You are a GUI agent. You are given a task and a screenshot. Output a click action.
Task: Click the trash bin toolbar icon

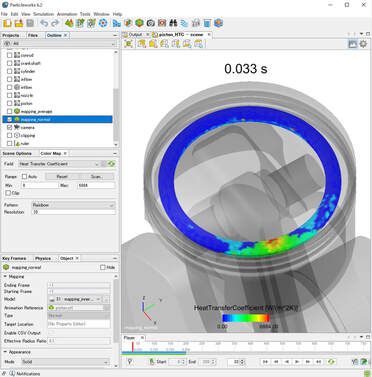207,23
